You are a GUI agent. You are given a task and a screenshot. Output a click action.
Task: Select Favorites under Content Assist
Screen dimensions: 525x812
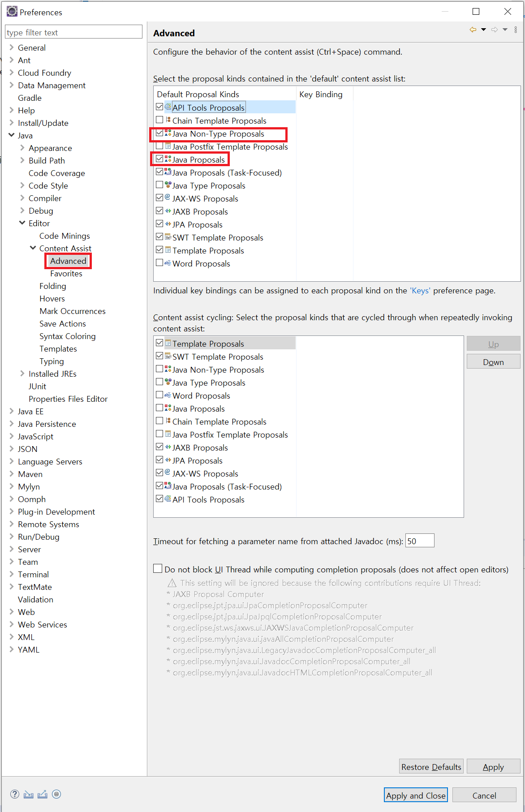click(x=66, y=274)
